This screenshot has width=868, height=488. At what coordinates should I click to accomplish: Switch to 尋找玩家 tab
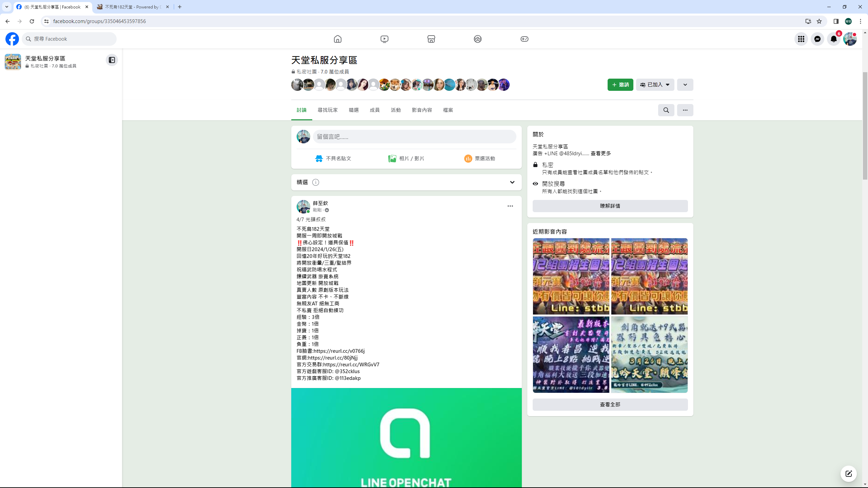(x=328, y=110)
